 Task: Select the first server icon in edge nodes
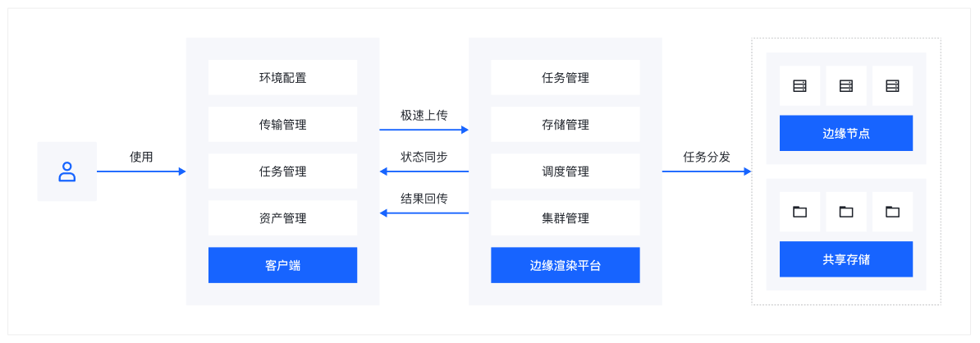pos(799,85)
